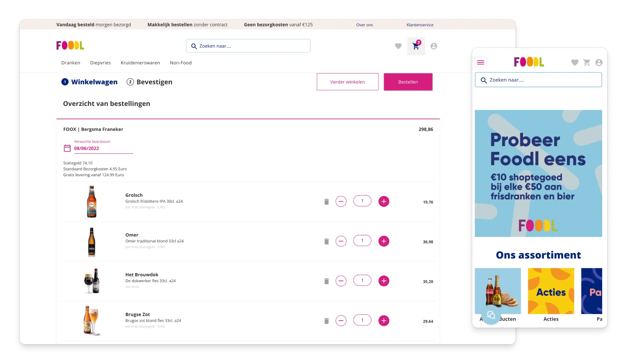The image size is (627, 364).
Task: Click Brugse Zot quantity field
Action: click(x=362, y=320)
